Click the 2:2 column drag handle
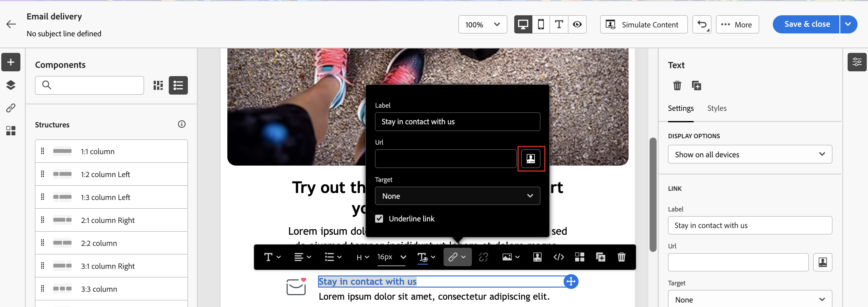868x307 pixels. [42, 243]
